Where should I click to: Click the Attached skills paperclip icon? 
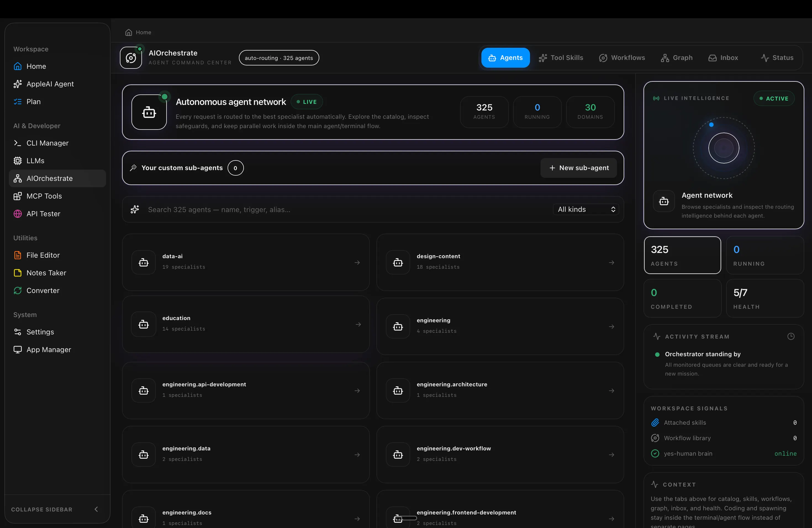(655, 423)
